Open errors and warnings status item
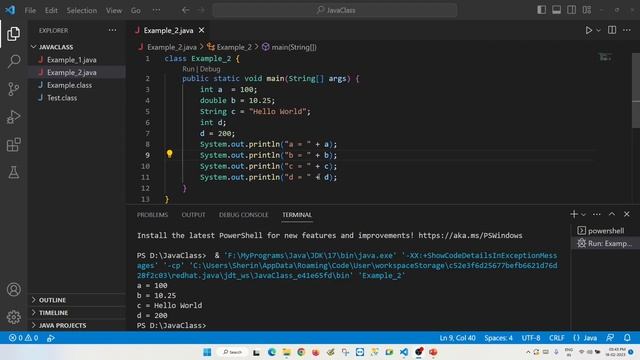The image size is (640, 360). (23, 338)
